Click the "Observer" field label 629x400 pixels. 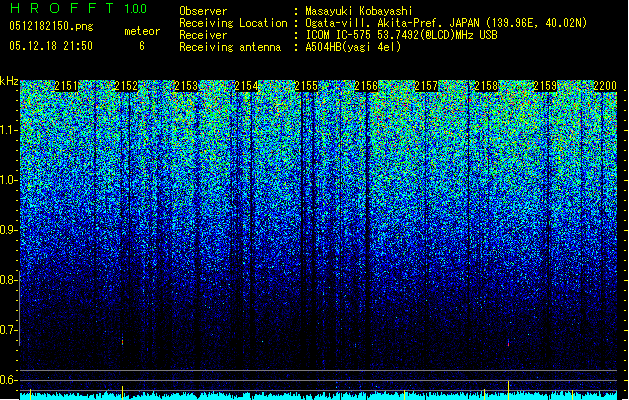(x=203, y=11)
